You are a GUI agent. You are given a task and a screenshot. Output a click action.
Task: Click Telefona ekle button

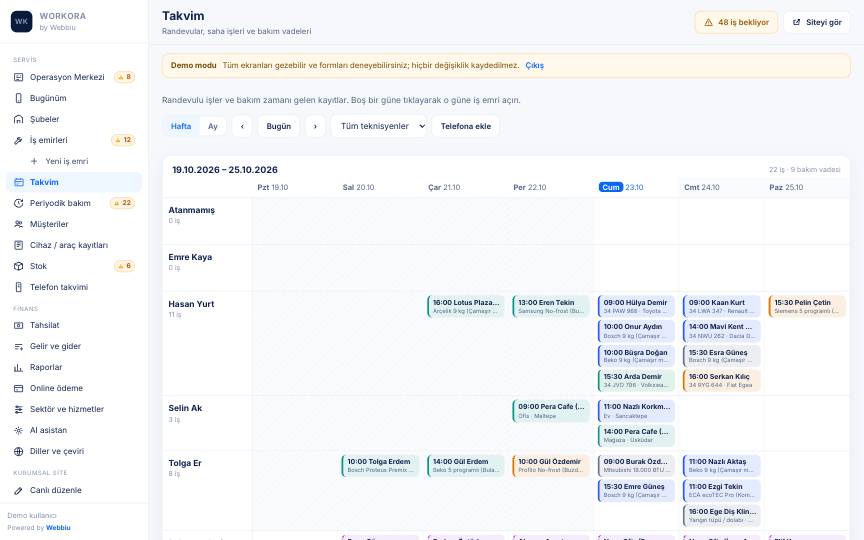(x=466, y=126)
